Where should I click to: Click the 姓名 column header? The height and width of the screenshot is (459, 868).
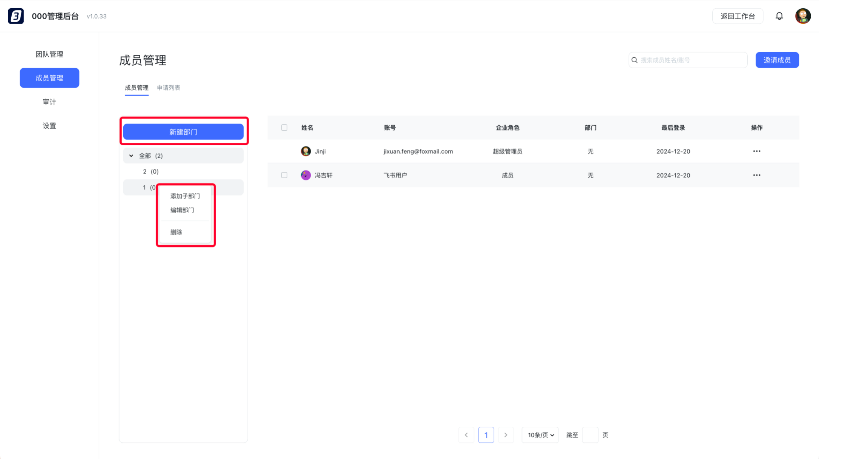tap(307, 128)
